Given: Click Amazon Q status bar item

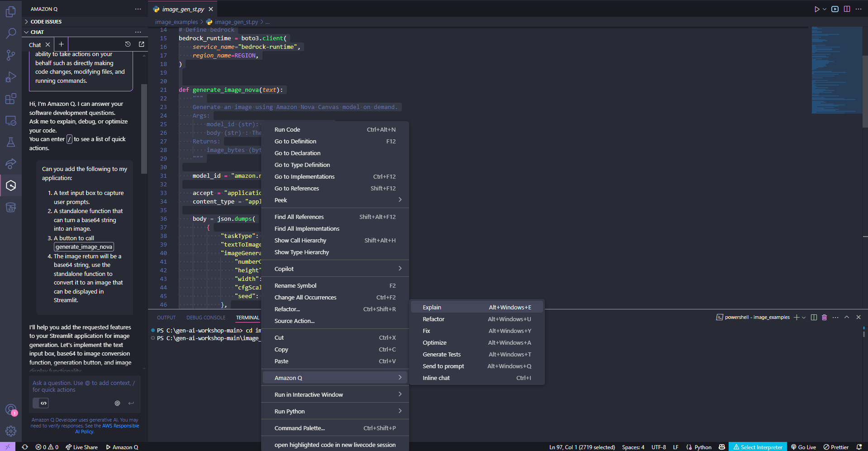Looking at the screenshot, I should point(122,447).
